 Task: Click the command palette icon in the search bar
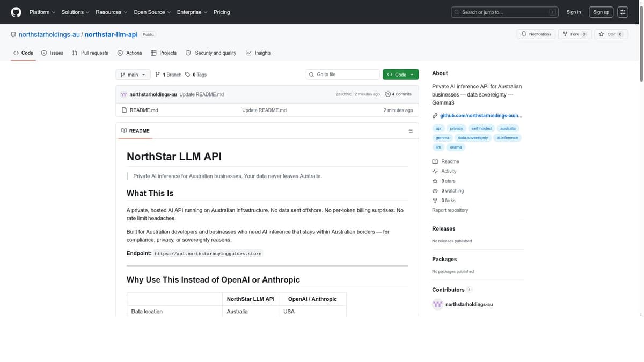pos(553,11)
